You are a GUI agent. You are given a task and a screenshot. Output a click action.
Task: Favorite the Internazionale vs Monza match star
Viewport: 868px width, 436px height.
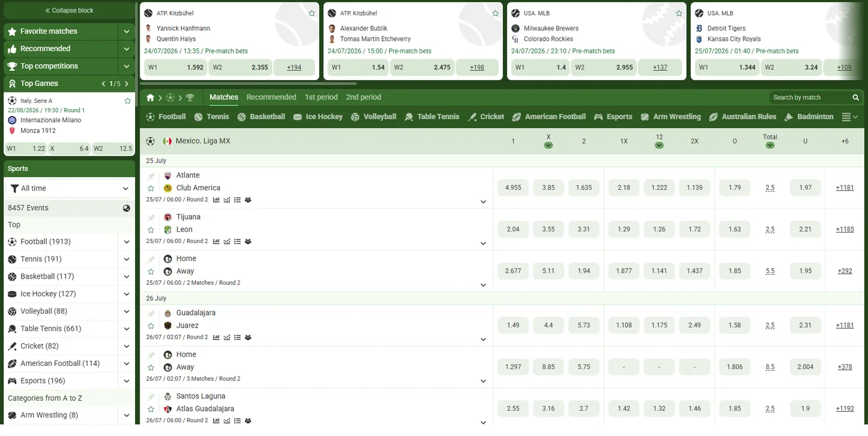coord(128,100)
